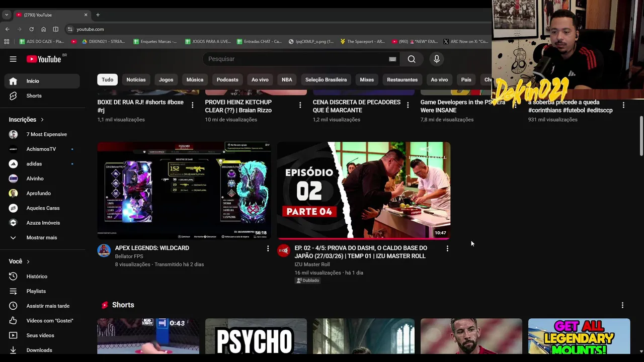The width and height of the screenshot is (644, 362).
Task: Open Azuza Imóveis subscription
Action: 42,223
